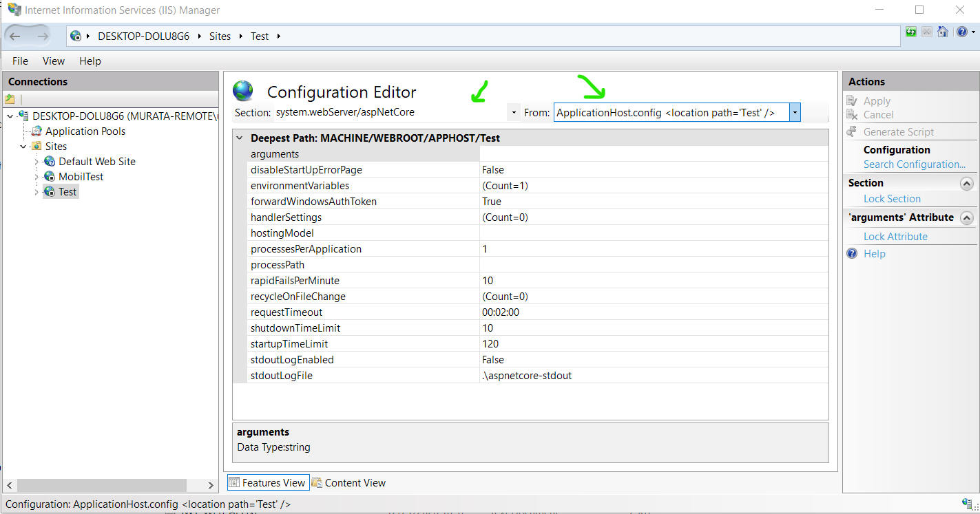Click Lock Attribute link

pyautogui.click(x=895, y=236)
